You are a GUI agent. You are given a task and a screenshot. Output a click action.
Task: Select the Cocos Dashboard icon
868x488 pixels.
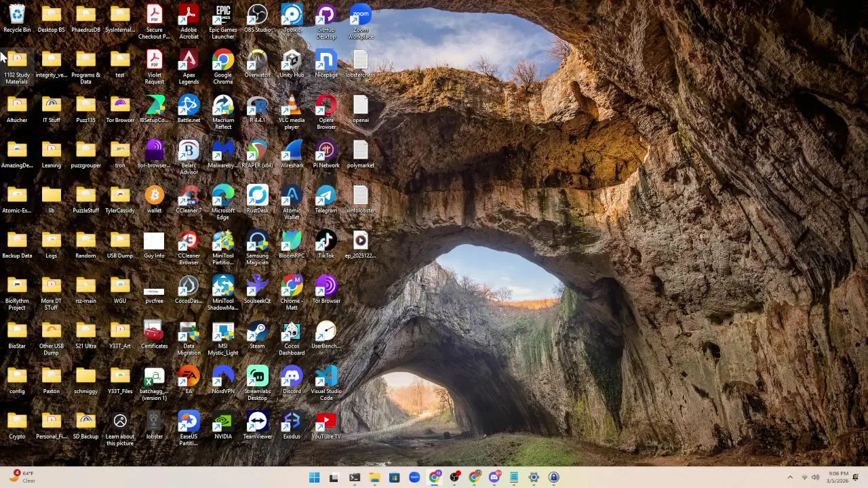292,338
